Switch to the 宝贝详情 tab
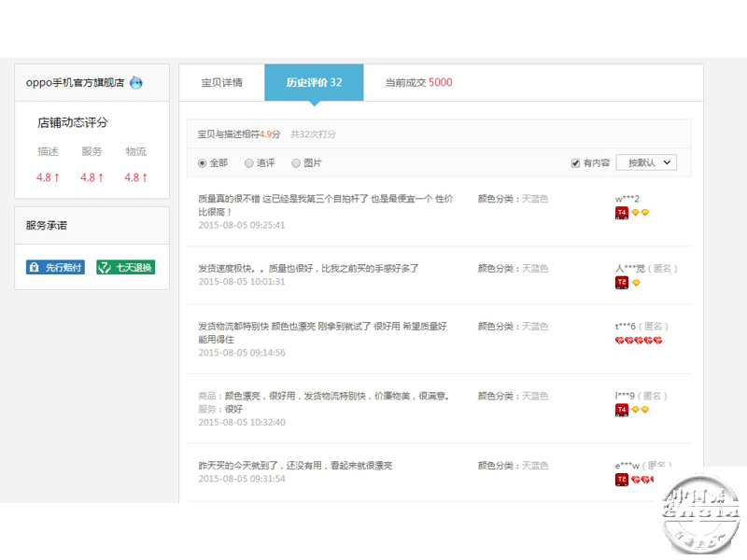Screen dimensions: 747x560 point(221,83)
